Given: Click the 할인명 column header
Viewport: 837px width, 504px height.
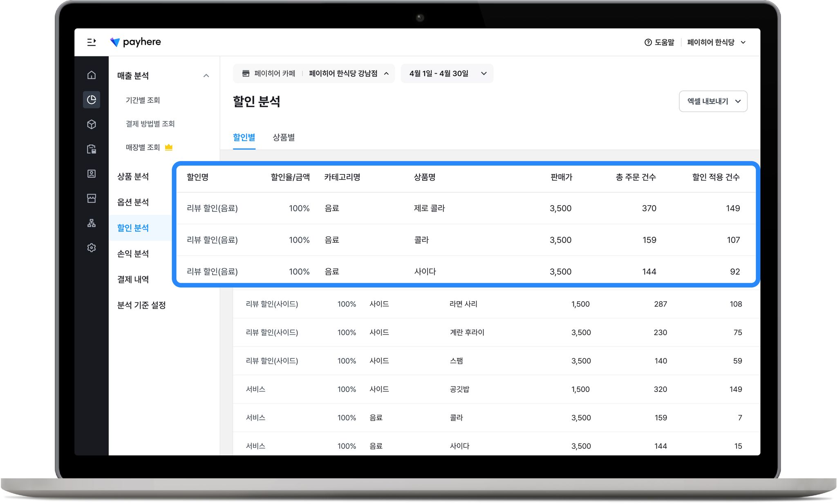Looking at the screenshot, I should tap(198, 177).
